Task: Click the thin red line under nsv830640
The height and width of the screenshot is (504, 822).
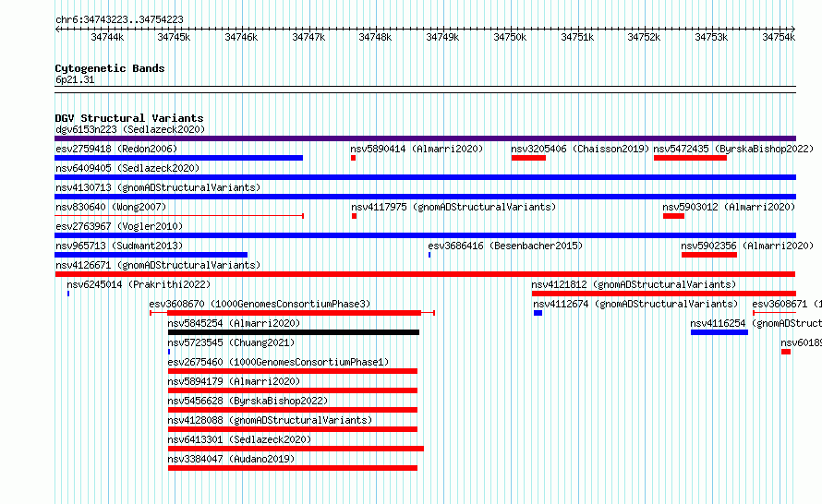Action: pos(179,216)
